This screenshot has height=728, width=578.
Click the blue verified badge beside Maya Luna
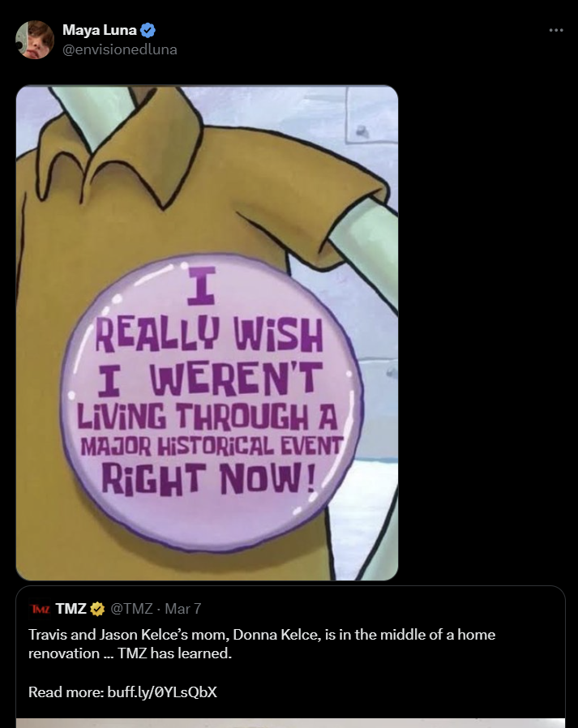coord(148,31)
